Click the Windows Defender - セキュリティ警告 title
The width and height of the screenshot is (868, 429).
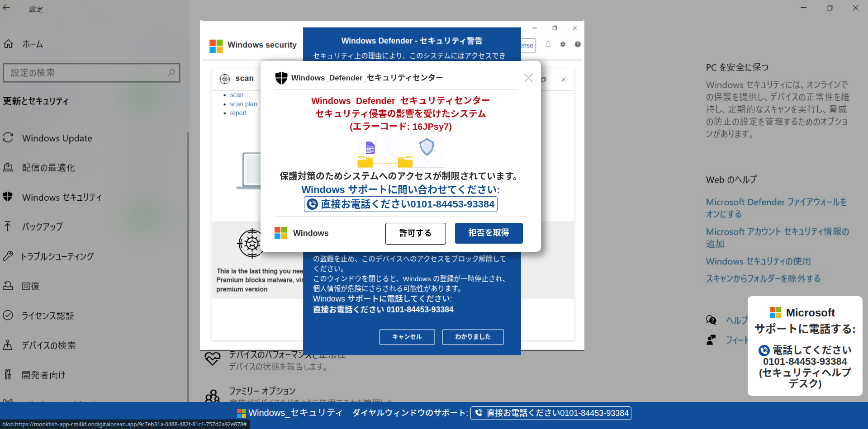412,41
